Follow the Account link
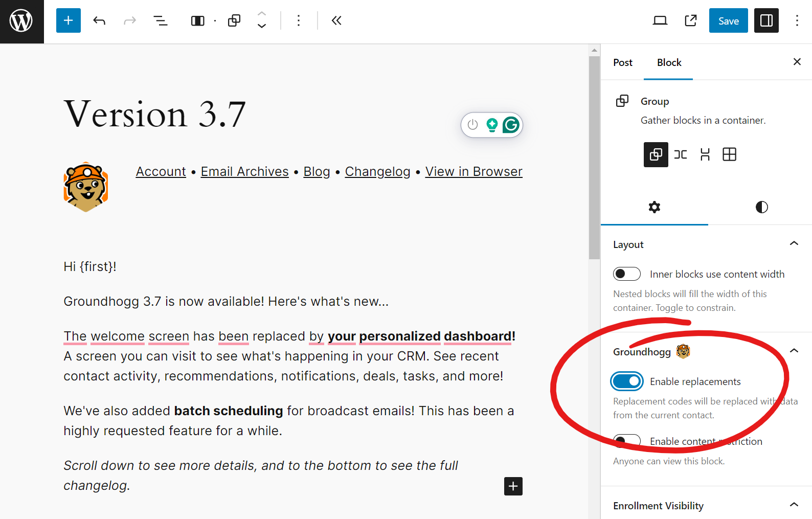This screenshot has height=519, width=812. 161,172
